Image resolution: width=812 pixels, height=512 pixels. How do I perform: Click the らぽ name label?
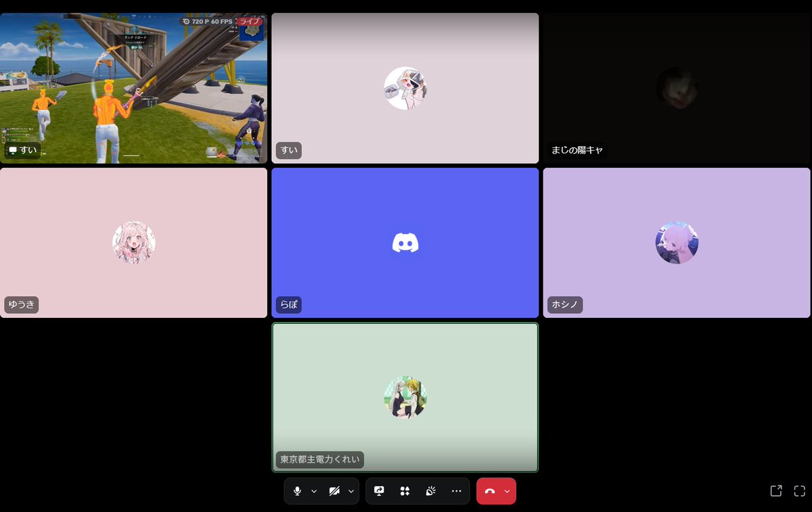click(x=289, y=305)
